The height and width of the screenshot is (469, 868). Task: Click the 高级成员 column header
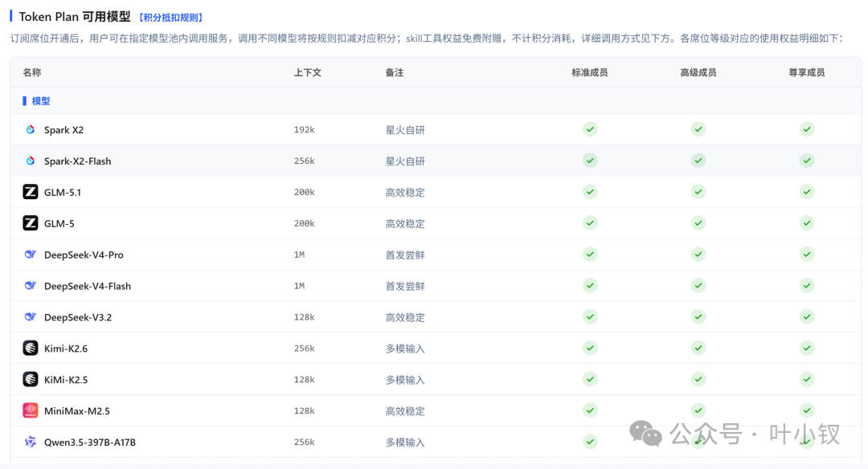click(x=698, y=72)
